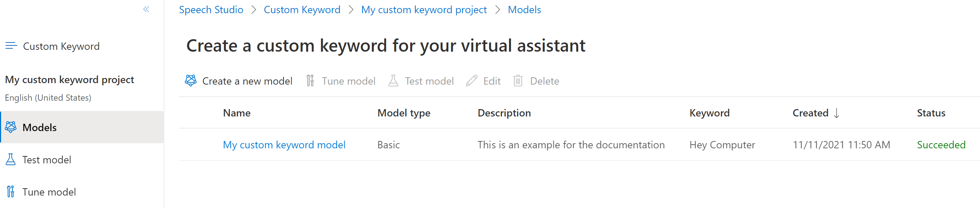980x208 pixels.
Task: Click the Test model flask icon in toolbar
Action: point(393,81)
